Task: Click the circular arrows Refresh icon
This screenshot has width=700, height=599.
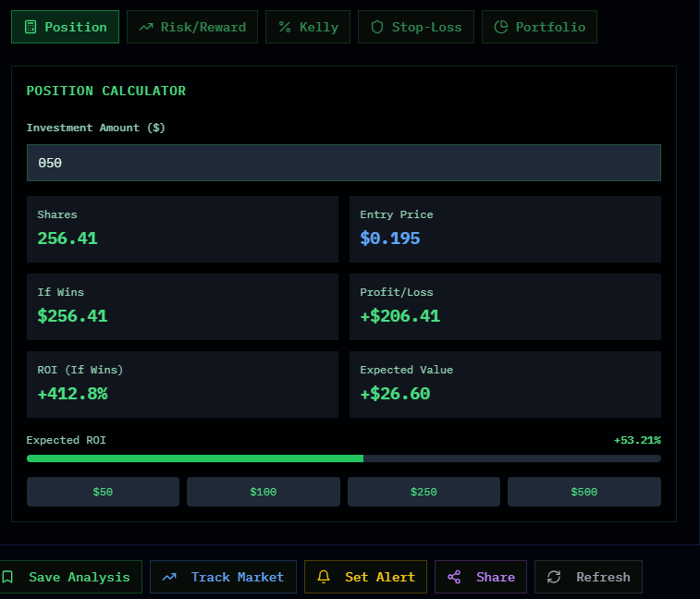Action: pyautogui.click(x=554, y=577)
